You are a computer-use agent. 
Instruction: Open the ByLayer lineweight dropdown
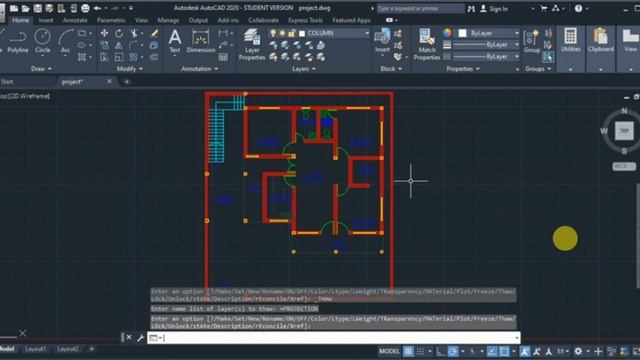pos(517,44)
